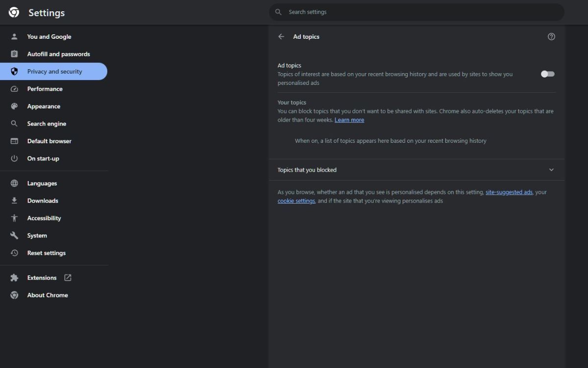Click the Performance speedometer icon

point(14,89)
